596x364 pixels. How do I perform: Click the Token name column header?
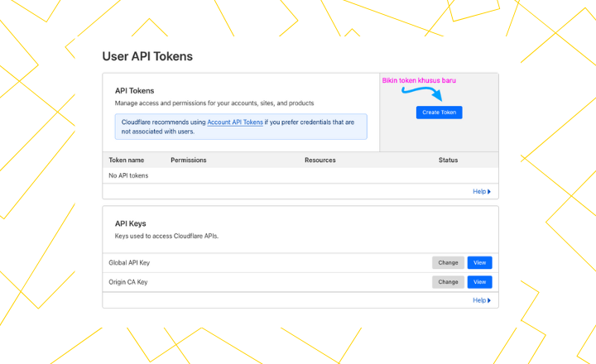click(126, 160)
